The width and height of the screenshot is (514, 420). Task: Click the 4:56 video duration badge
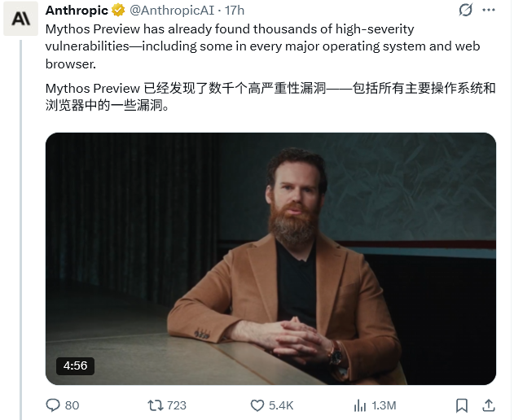click(x=76, y=365)
